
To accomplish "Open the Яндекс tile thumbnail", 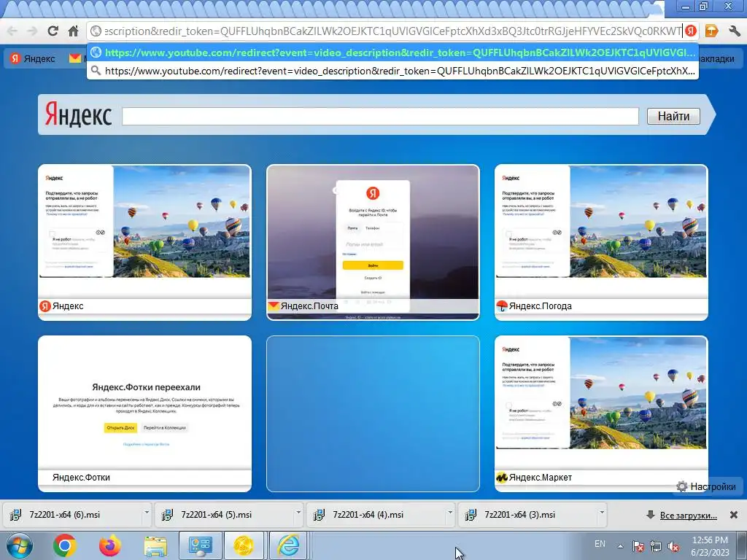I will click(145, 242).
